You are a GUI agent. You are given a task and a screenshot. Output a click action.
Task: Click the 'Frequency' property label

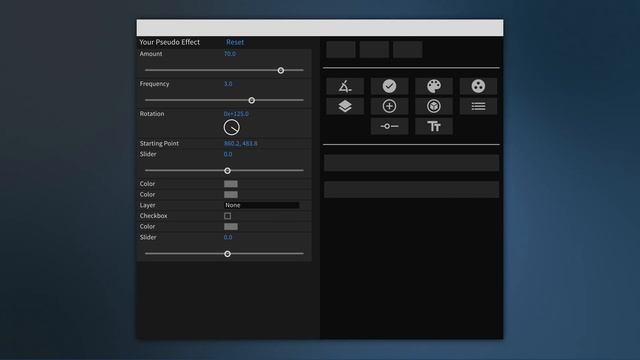click(154, 84)
